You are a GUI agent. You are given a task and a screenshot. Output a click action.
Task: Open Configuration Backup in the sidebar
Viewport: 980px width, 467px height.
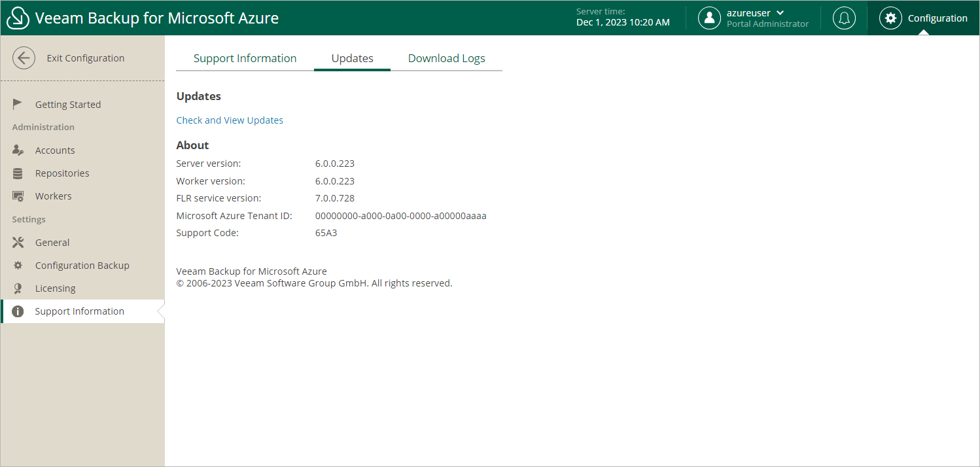[82, 266]
